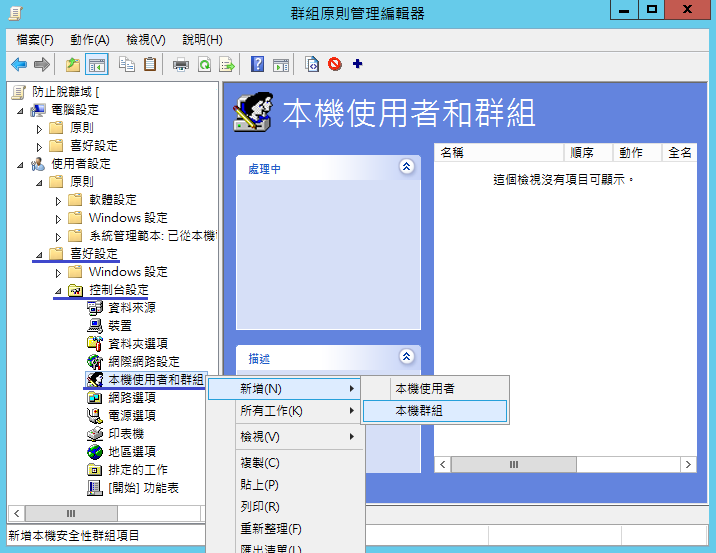Collapse the 描述 panel chevron

[x=406, y=357]
